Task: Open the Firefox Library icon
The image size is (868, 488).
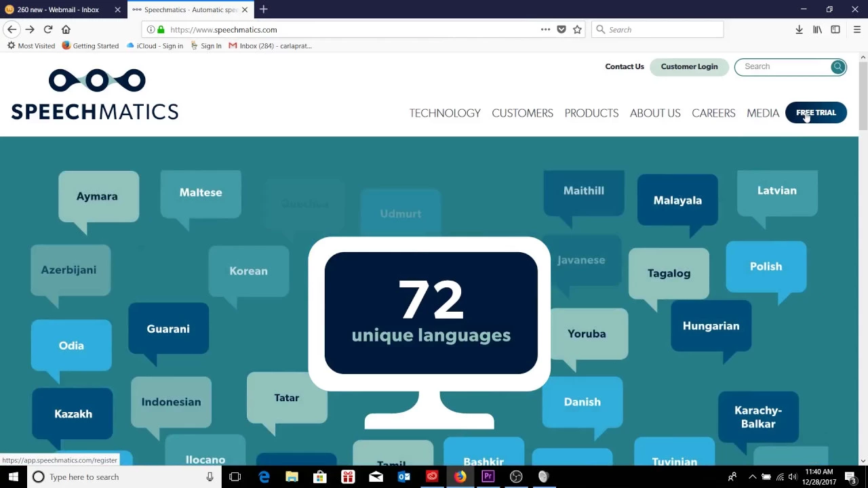Action: click(817, 30)
